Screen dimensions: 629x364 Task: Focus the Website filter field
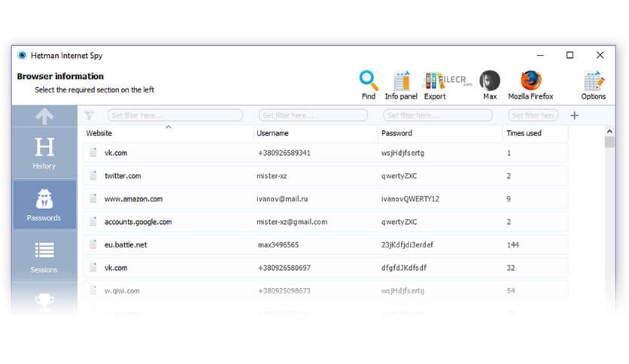pyautogui.click(x=175, y=116)
